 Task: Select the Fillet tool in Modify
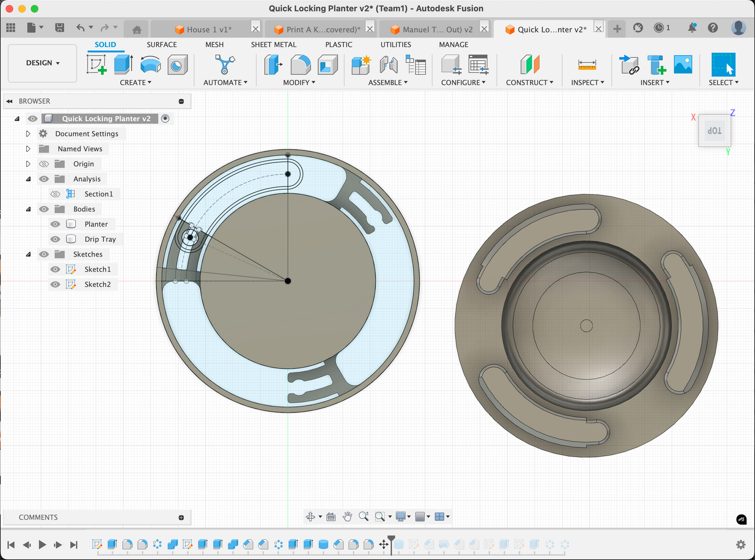click(300, 65)
